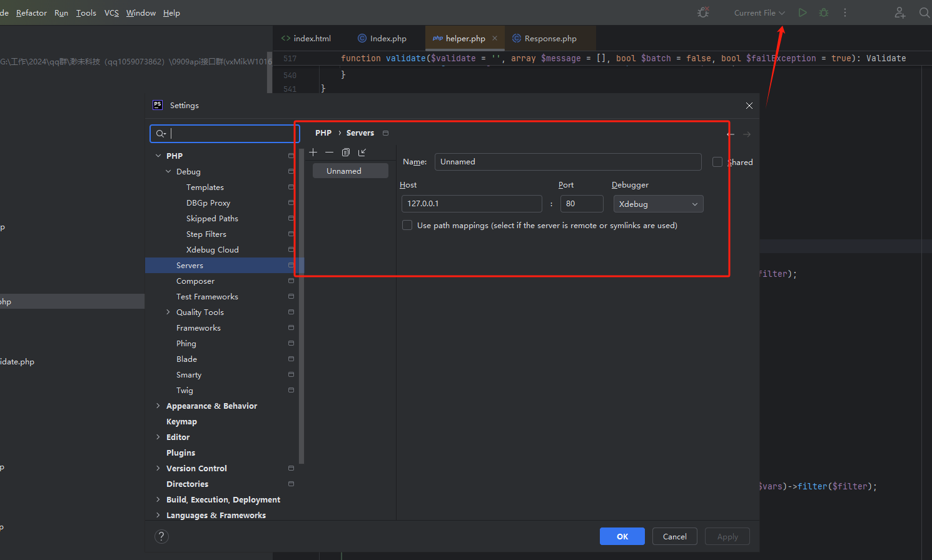Expand the Version Control settings node

point(158,468)
